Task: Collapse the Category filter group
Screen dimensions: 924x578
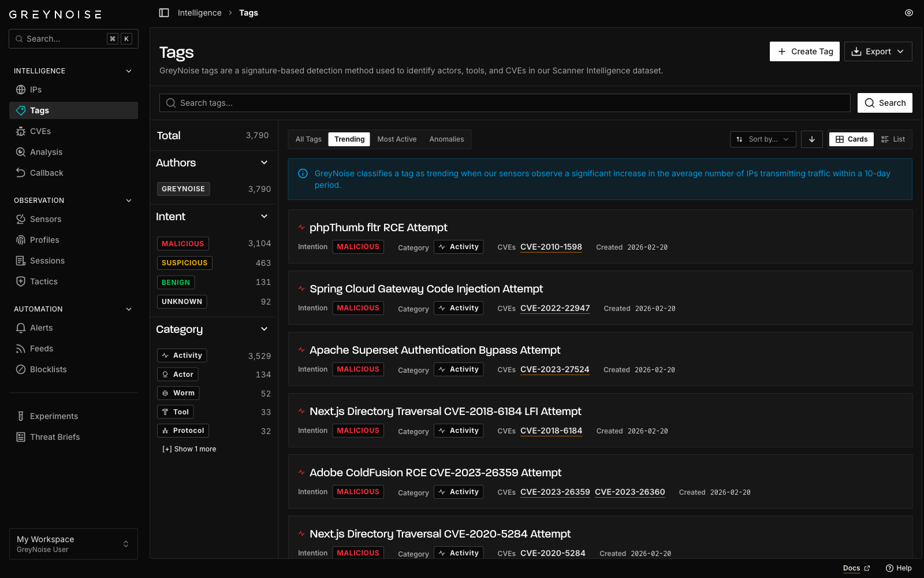Action: (264, 329)
